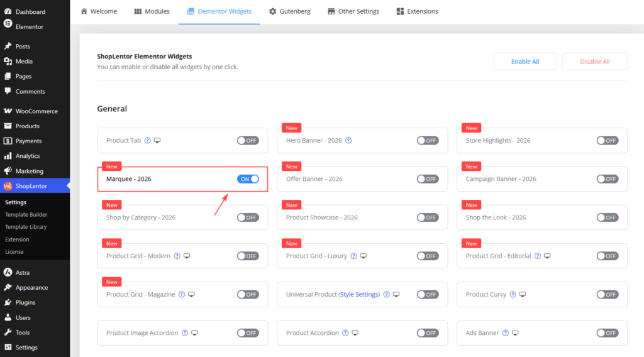644x357 pixels.
Task: Click the help icon for Universal Product
Action: point(387,294)
